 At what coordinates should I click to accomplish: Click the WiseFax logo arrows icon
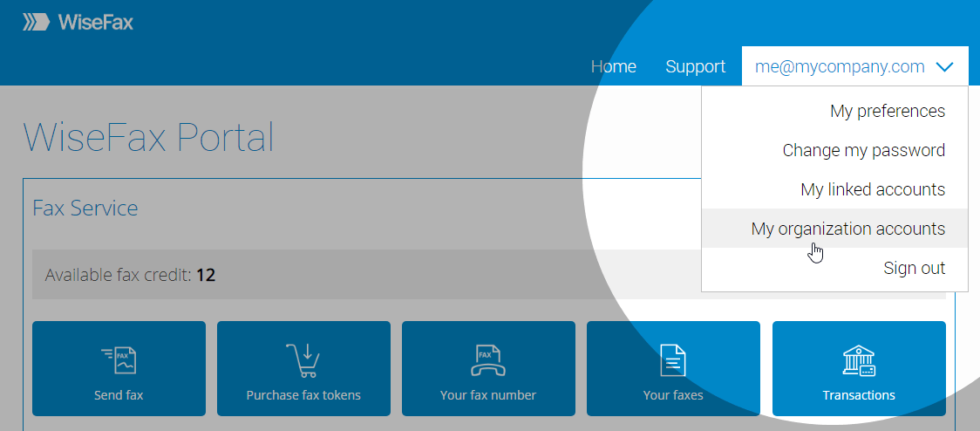pos(36,23)
